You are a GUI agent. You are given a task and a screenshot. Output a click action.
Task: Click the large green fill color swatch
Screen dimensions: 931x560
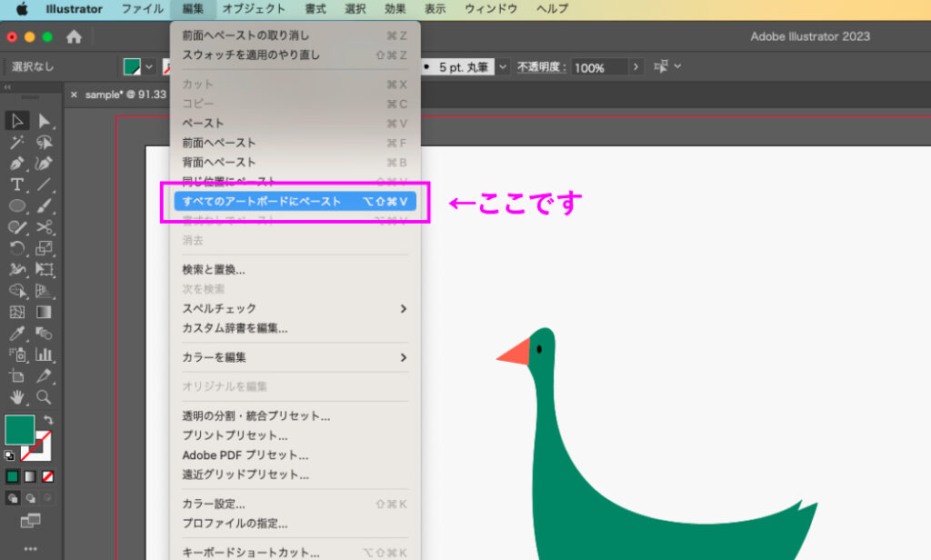coord(20,430)
